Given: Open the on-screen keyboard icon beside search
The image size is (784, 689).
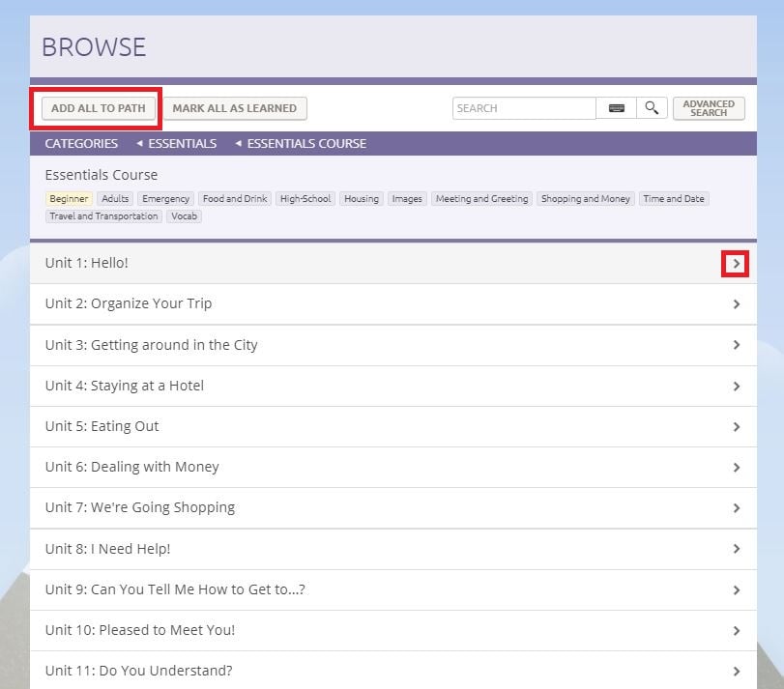Looking at the screenshot, I should 616,108.
